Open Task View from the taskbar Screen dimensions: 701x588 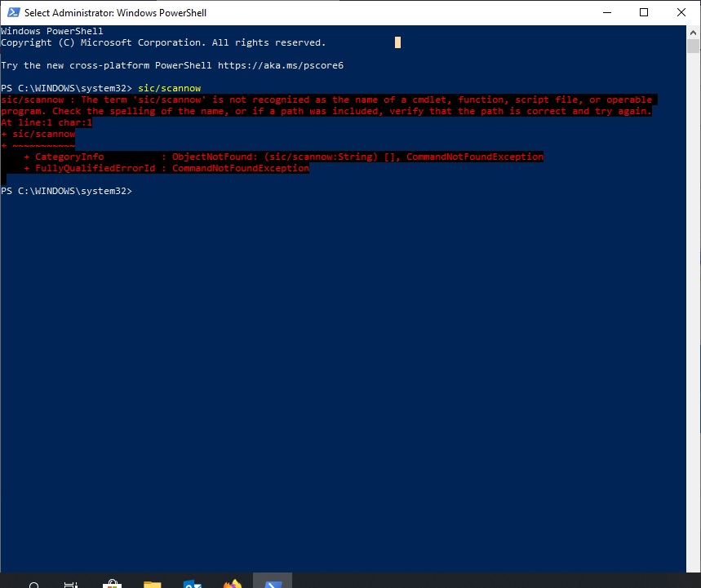click(x=72, y=584)
